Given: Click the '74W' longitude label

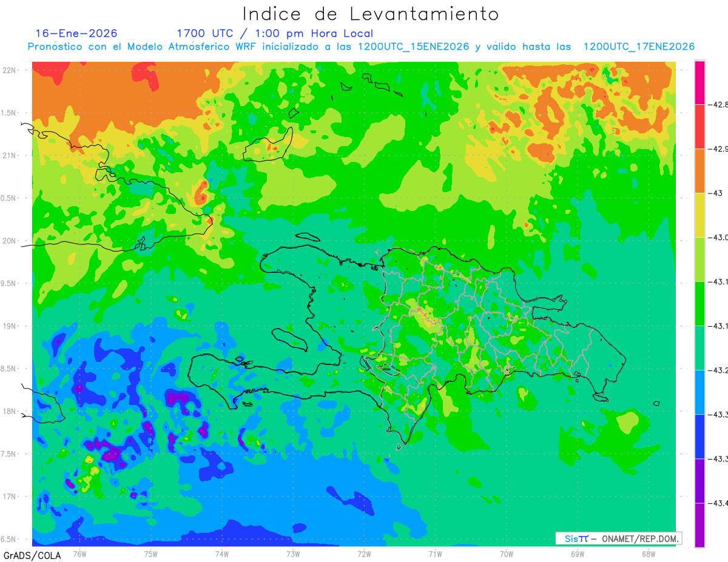Looking at the screenshot, I should (x=222, y=554).
